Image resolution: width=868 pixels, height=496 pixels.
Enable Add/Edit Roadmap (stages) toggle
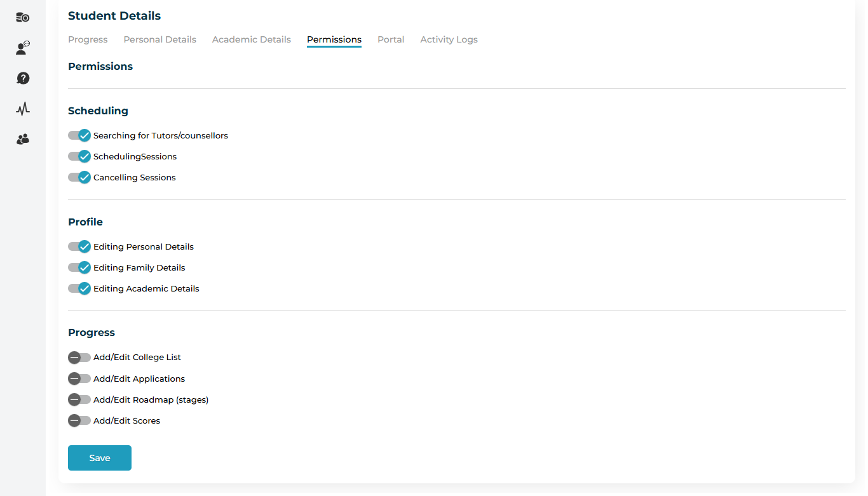(79, 399)
